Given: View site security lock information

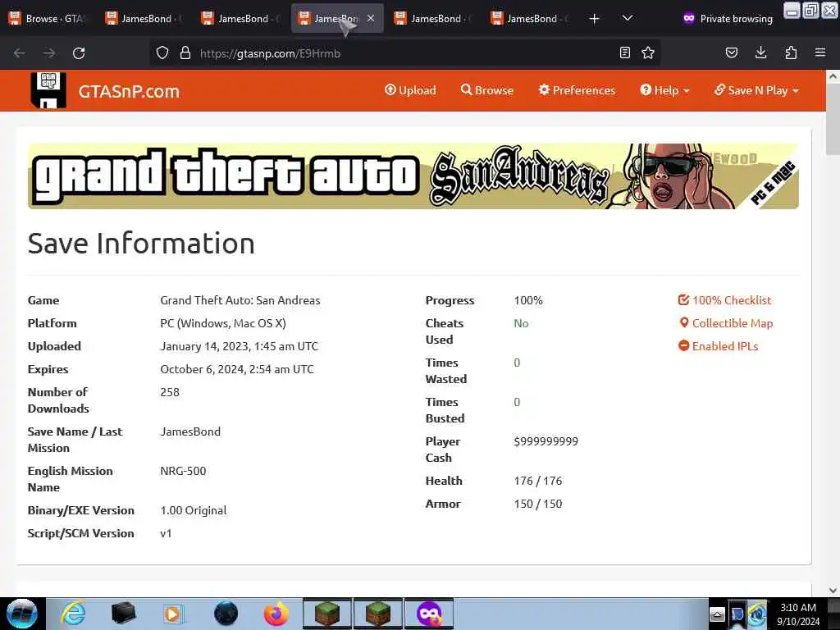Looking at the screenshot, I should pos(185,53).
